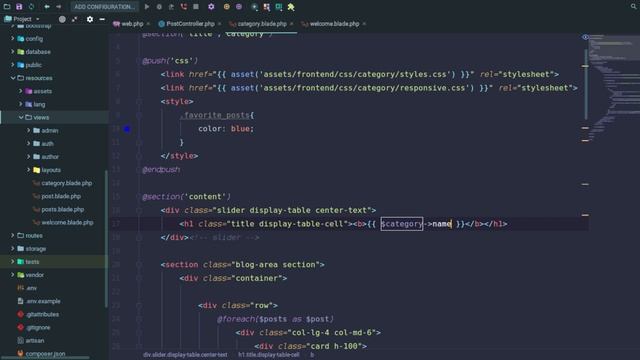Expand the config folder
Image resolution: width=640 pixels, height=360 pixels.
click(13, 38)
